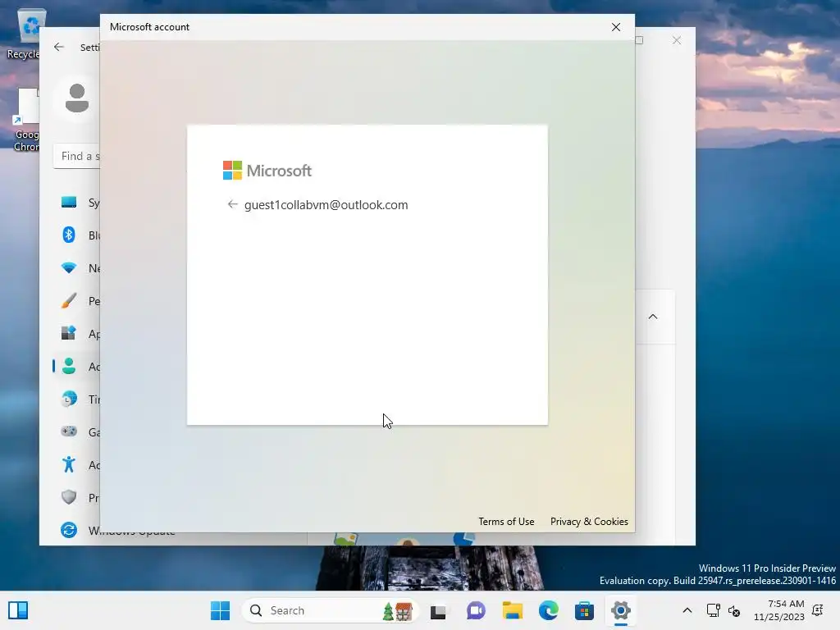The image size is (840, 630).
Task: Open Personalization category with paintbrush icon
Action: pos(77,301)
